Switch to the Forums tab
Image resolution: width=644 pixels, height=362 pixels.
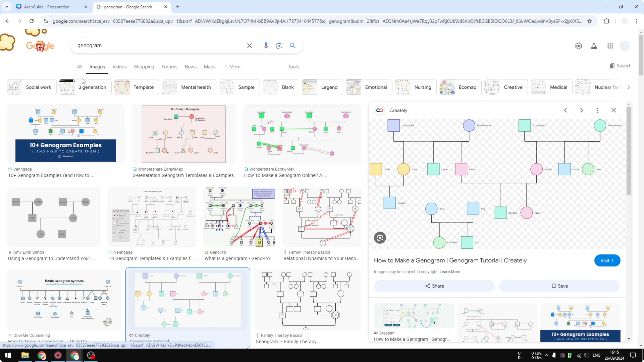point(169,67)
